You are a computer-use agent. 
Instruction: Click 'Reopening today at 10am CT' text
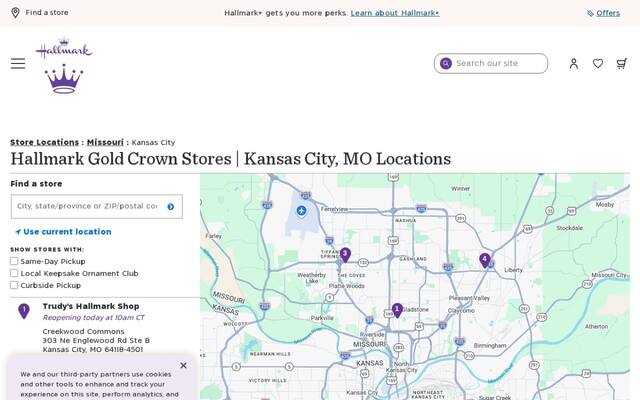93,317
